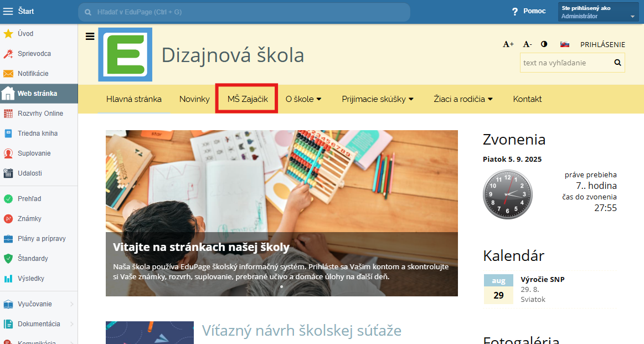Open the Úvod star icon

8,34
